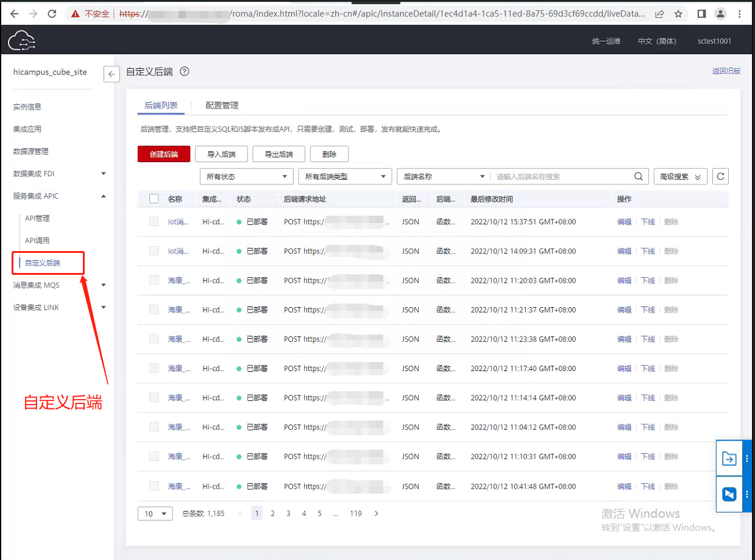Click the red 创建后端 button
Screen dimensions: 755x560
164,154
